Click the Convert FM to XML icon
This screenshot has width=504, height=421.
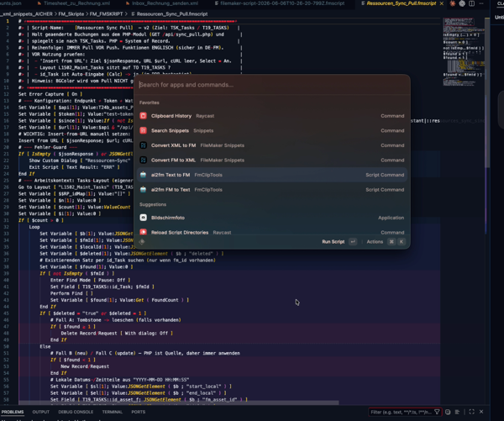tap(144, 161)
